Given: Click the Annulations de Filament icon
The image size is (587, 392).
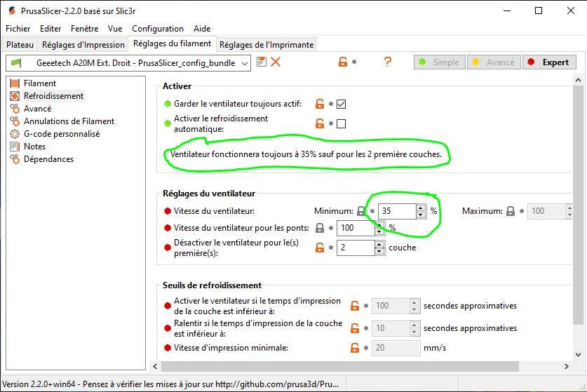Looking at the screenshot, I should (x=15, y=121).
